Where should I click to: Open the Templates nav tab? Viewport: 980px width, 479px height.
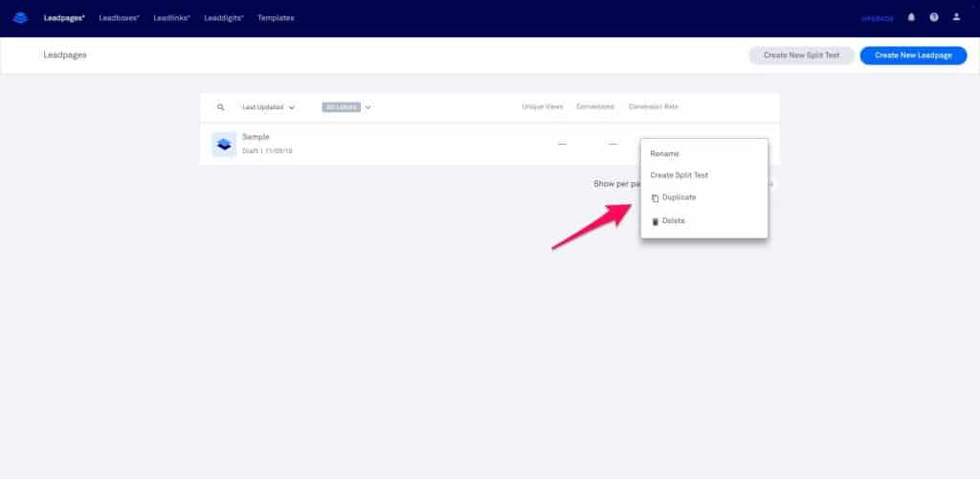(x=276, y=18)
